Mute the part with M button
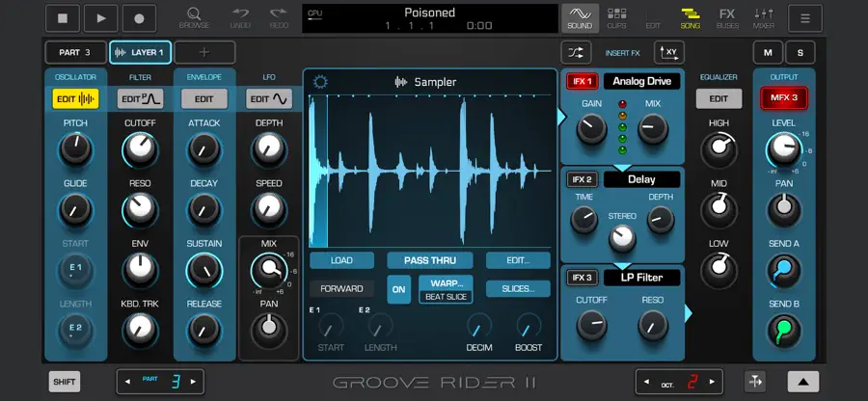 coord(768,53)
